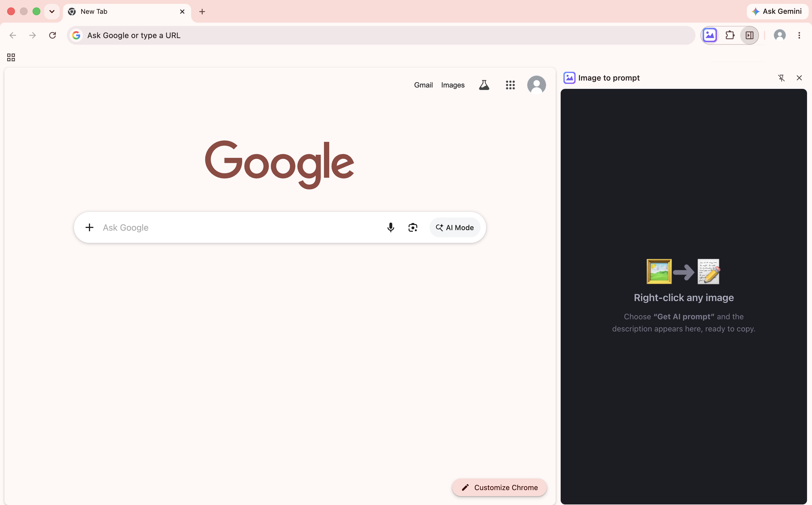This screenshot has width=812, height=505.
Task: Click the Image to prompt extension icon in toolbar
Action: coord(710,35)
